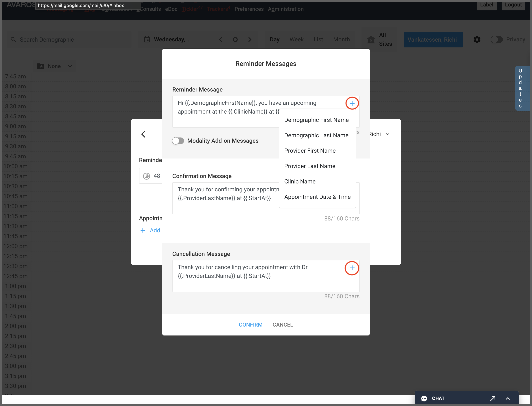
Task: Switch to Day view tab
Action: tap(275, 39)
